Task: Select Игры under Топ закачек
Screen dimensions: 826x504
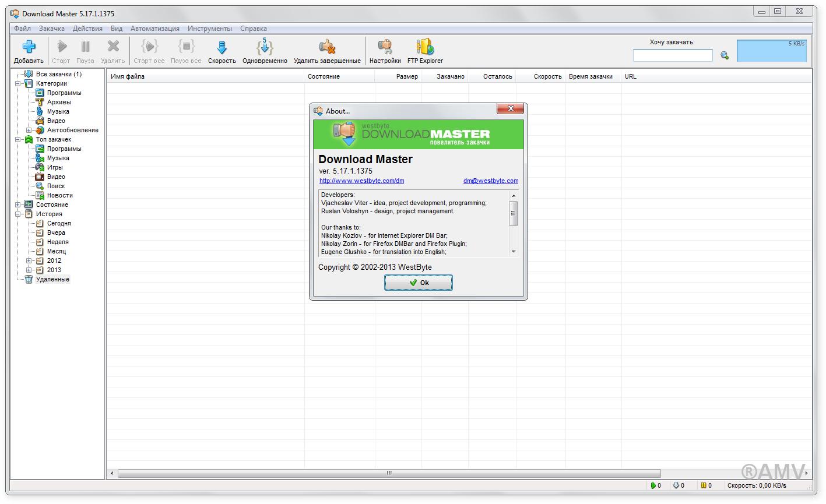Action: pos(55,167)
